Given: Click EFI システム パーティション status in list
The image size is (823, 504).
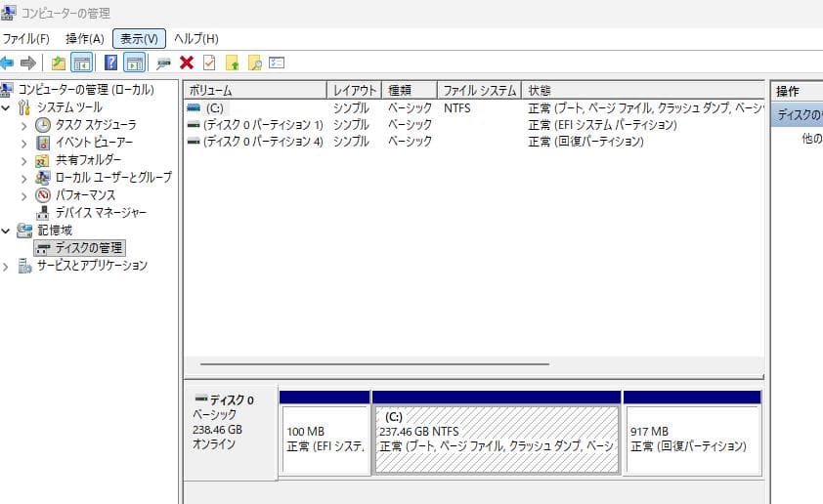Looking at the screenshot, I should point(602,125).
